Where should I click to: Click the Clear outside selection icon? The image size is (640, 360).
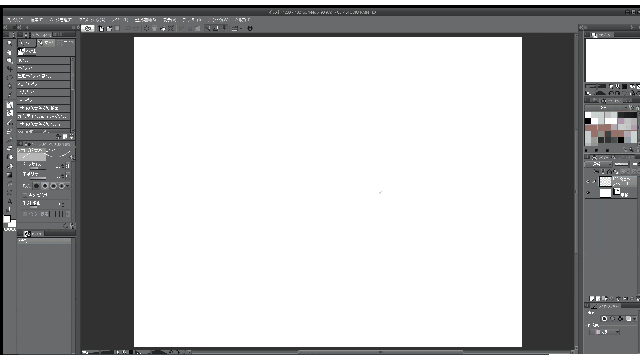155,28
